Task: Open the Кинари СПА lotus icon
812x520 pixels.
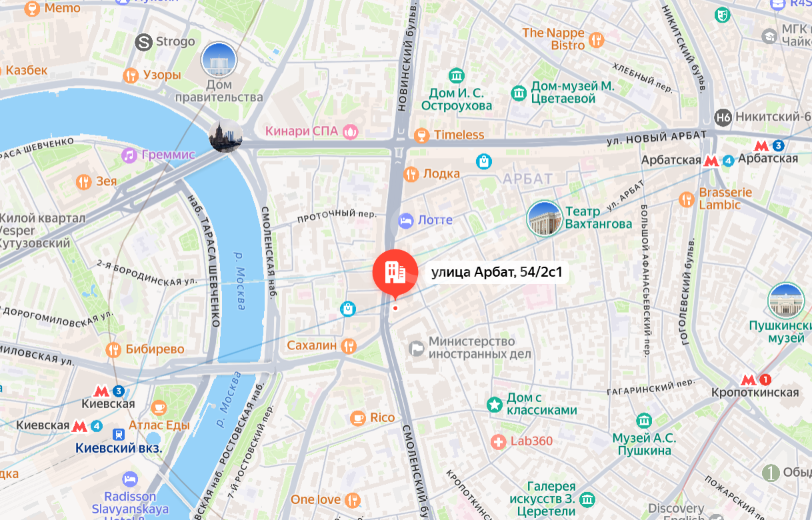Action: [x=351, y=131]
